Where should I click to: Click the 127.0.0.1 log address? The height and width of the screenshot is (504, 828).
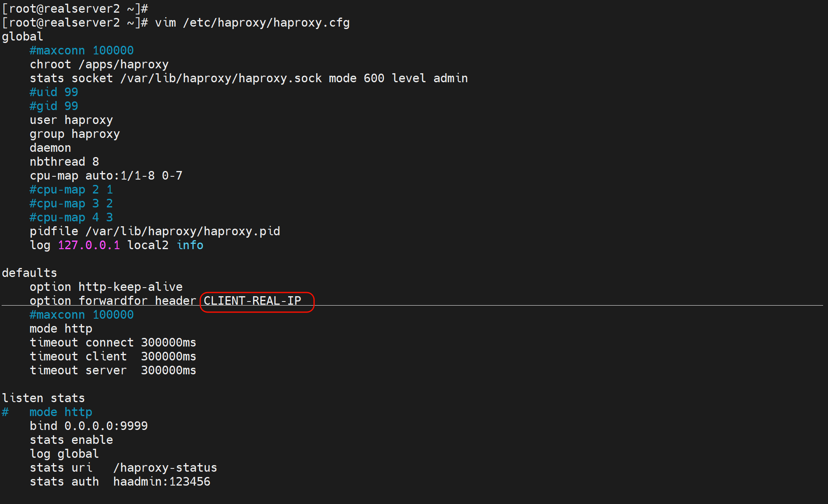pos(89,245)
